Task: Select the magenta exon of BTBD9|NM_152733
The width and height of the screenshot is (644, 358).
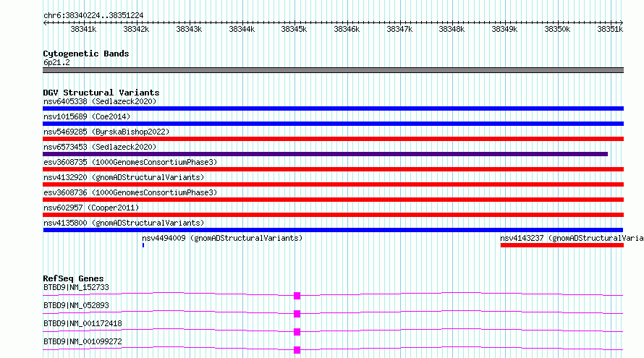Action: coord(297,296)
